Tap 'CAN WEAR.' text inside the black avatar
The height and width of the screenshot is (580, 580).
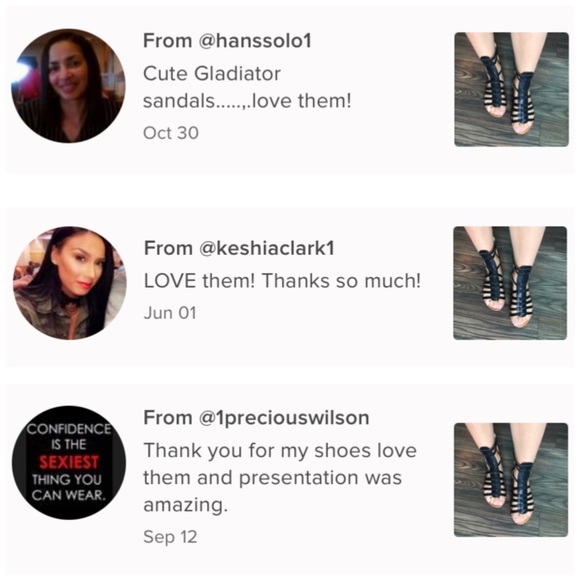[69, 495]
